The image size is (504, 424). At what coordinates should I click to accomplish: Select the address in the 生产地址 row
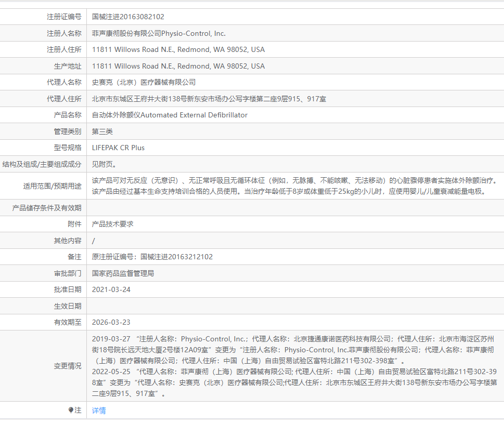(x=178, y=66)
